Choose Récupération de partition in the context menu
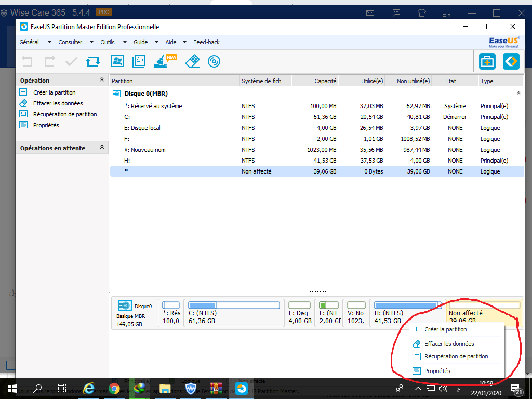The image size is (532, 399). [457, 356]
